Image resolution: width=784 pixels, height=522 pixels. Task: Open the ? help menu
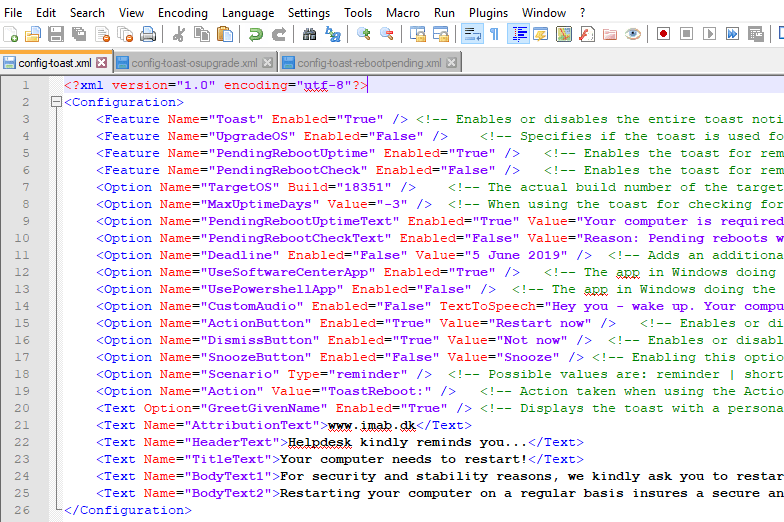pyautogui.click(x=582, y=12)
